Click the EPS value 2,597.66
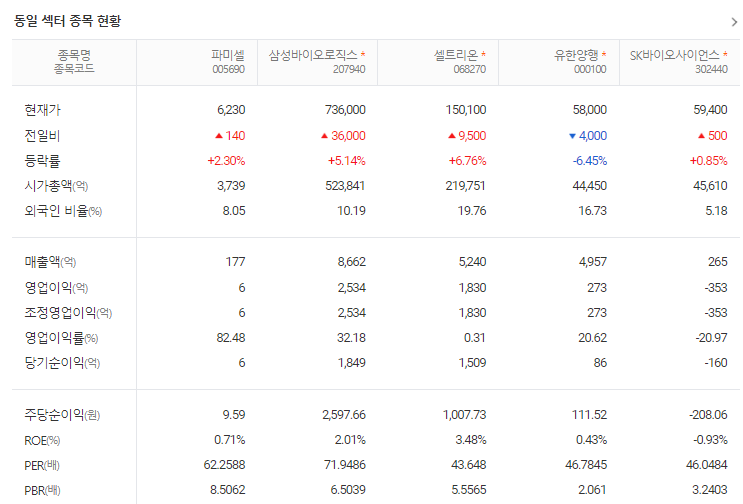The image size is (743, 504). point(344,415)
